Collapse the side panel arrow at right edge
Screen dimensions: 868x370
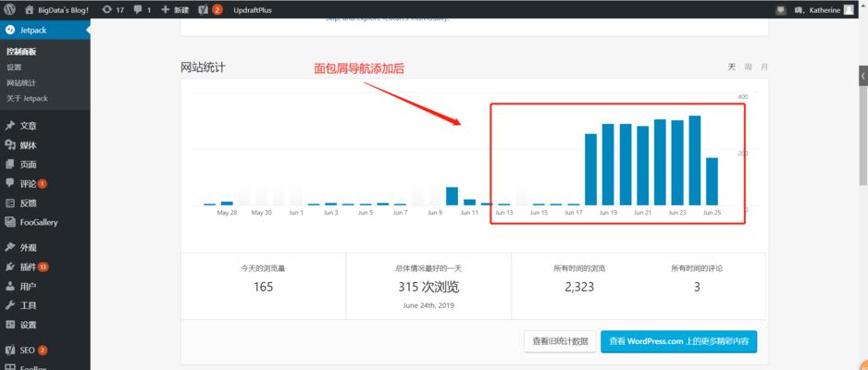(863, 77)
